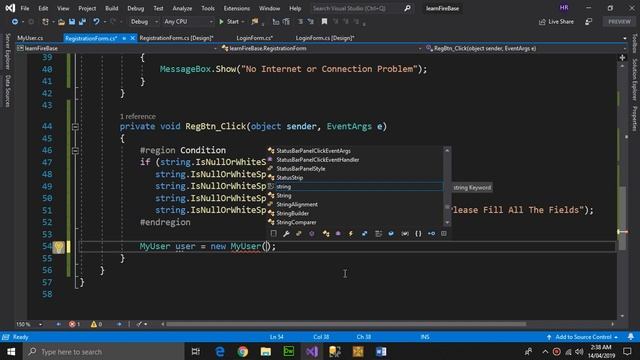Viewport: 640px width, 360px height.
Task: Open Microsoft Word from the taskbar
Action: coord(381,351)
